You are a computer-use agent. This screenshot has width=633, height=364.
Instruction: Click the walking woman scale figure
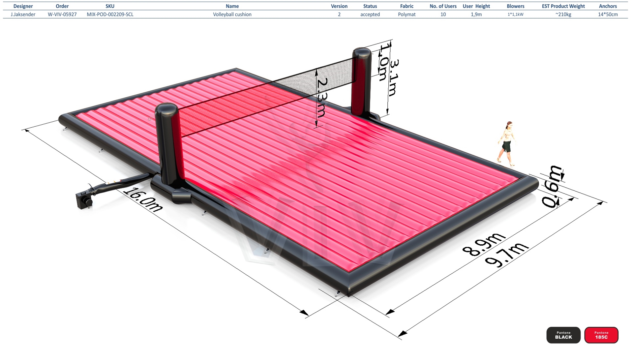(x=506, y=144)
